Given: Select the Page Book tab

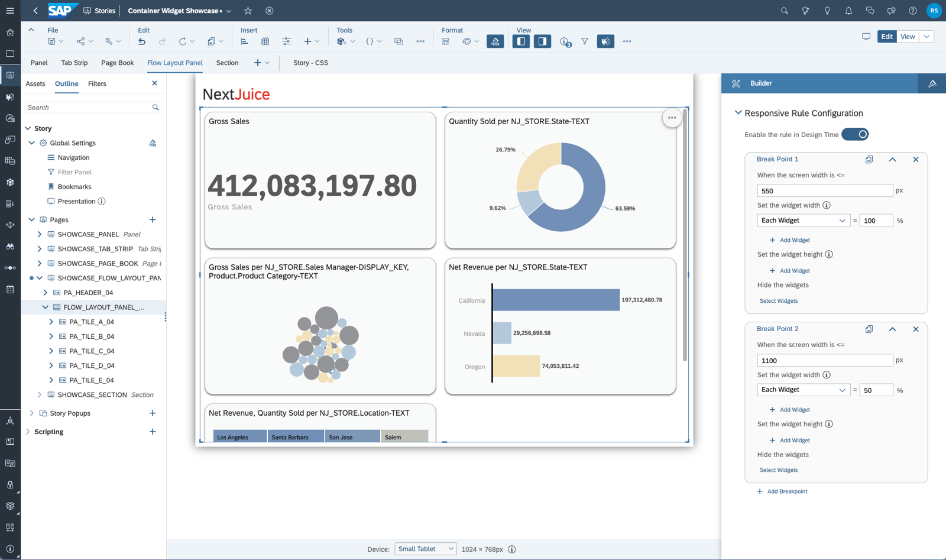Looking at the screenshot, I should (x=117, y=63).
